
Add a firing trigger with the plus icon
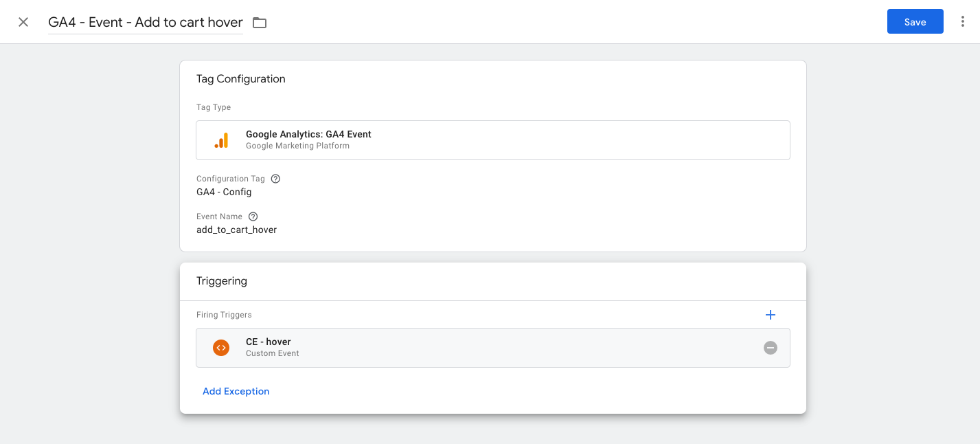click(771, 315)
